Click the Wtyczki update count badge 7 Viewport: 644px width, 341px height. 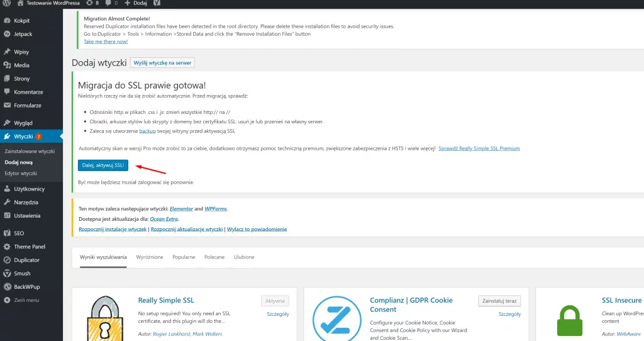pyautogui.click(x=38, y=137)
